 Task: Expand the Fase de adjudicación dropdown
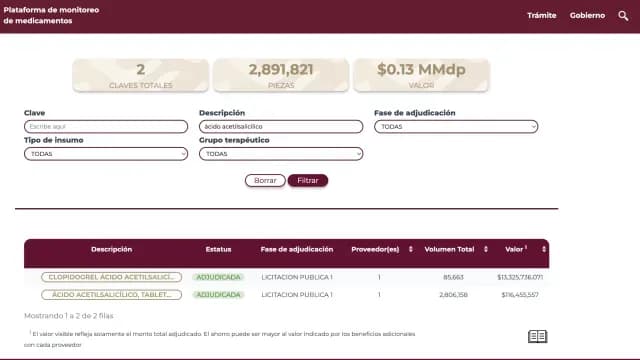click(456, 127)
